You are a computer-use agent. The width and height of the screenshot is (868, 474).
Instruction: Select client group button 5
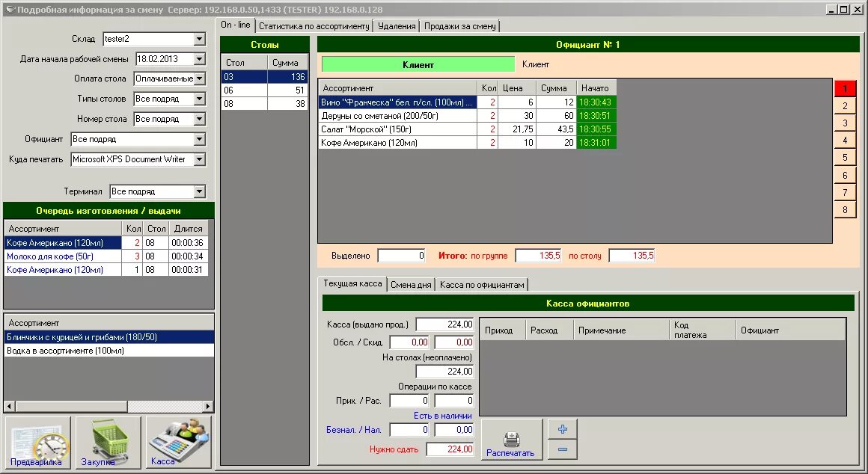pos(845,158)
